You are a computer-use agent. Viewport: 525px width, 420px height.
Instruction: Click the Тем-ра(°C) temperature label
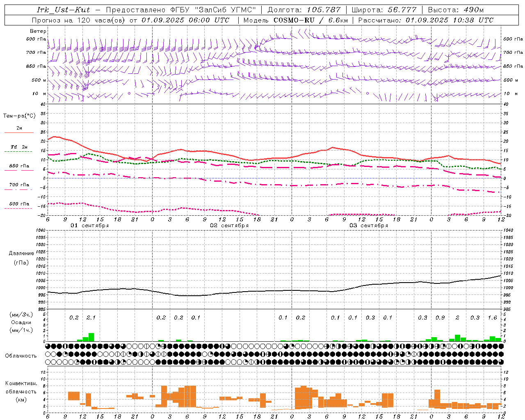[x=19, y=116]
